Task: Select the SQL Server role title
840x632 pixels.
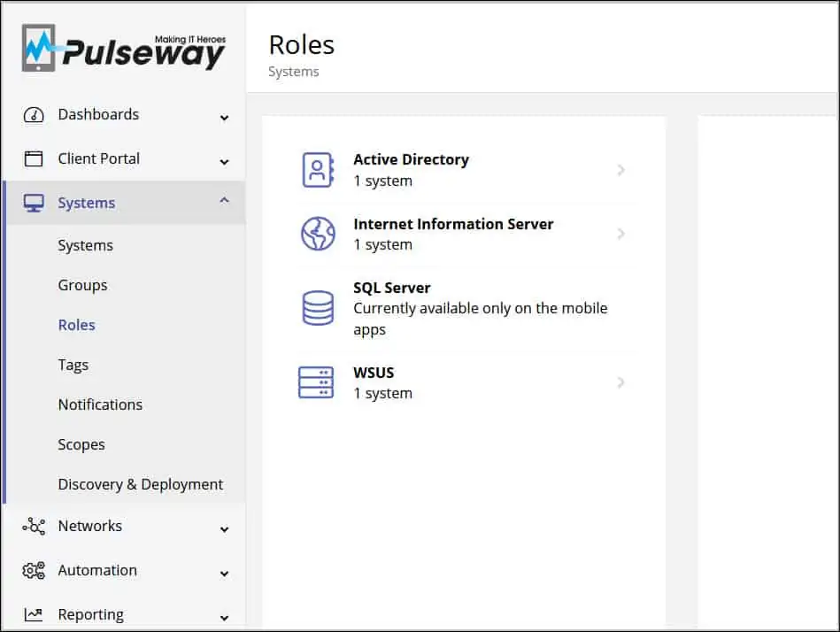Action: point(391,289)
